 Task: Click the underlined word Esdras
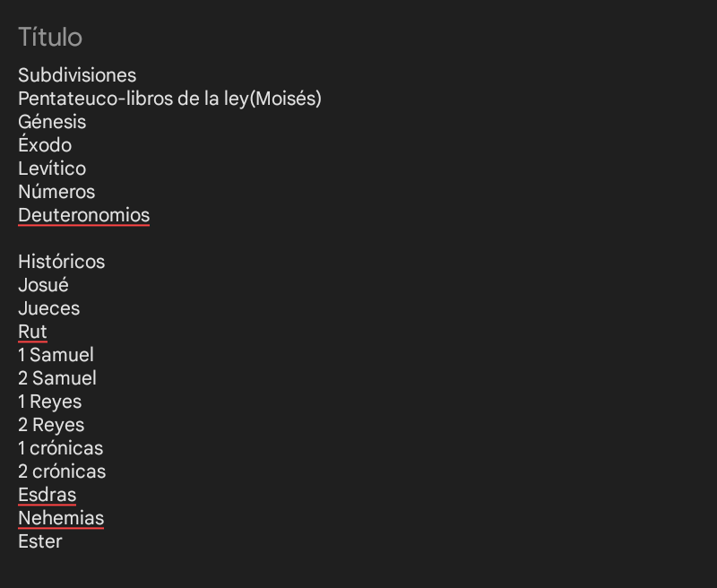point(48,495)
